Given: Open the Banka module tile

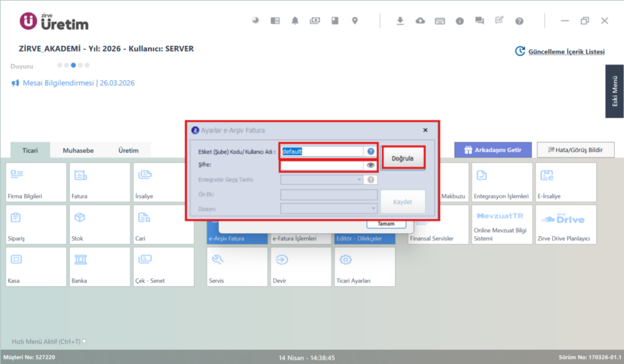Looking at the screenshot, I should (x=99, y=267).
